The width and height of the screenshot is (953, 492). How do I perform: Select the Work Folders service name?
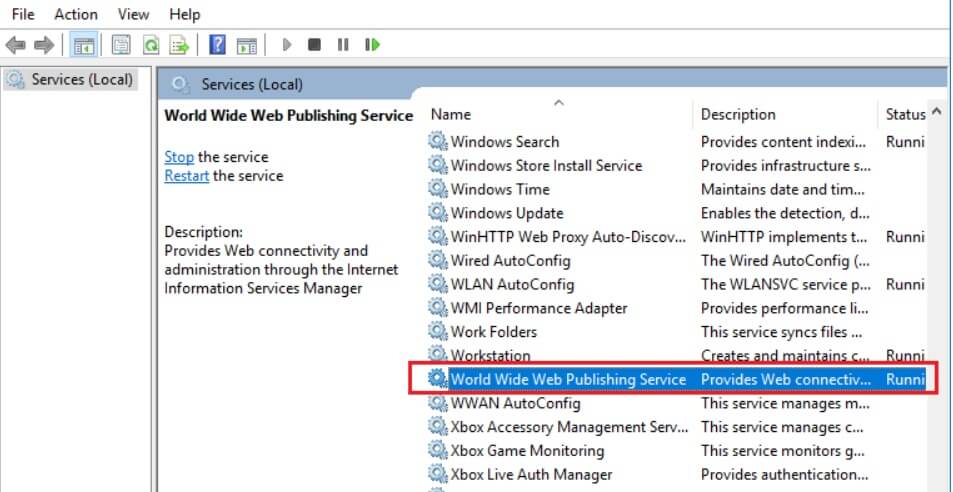tap(494, 332)
